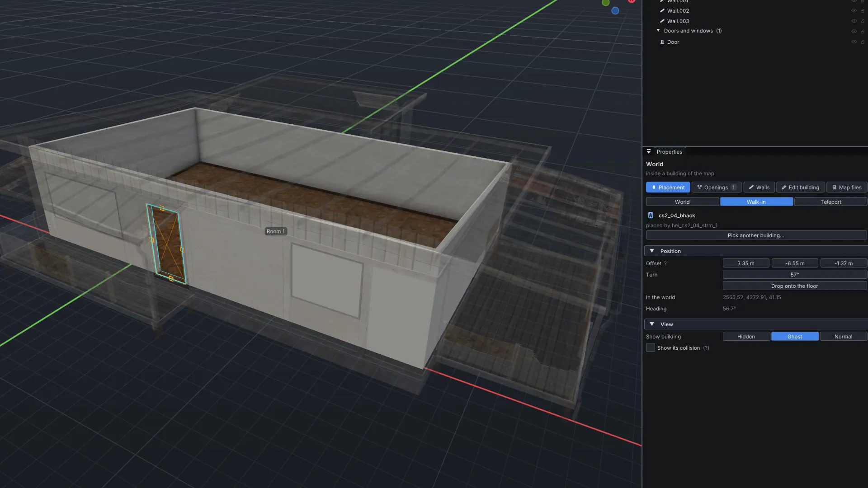The image size is (868, 488).
Task: Hide Doors and windows group via eye icon
Action: pos(854,32)
